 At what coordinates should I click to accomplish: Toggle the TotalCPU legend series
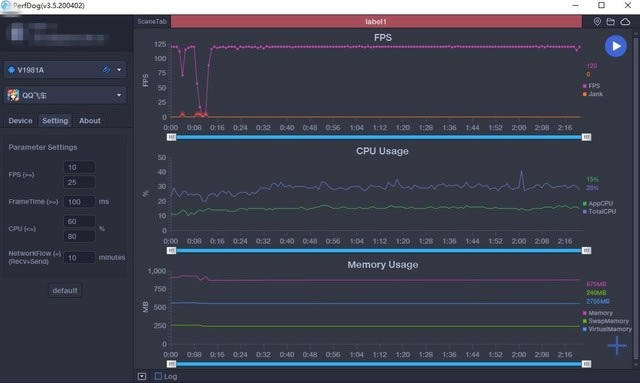(600, 212)
